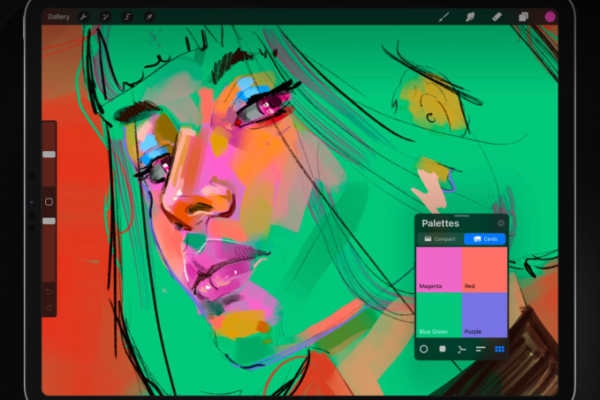Select the Eraser tool

496,17
